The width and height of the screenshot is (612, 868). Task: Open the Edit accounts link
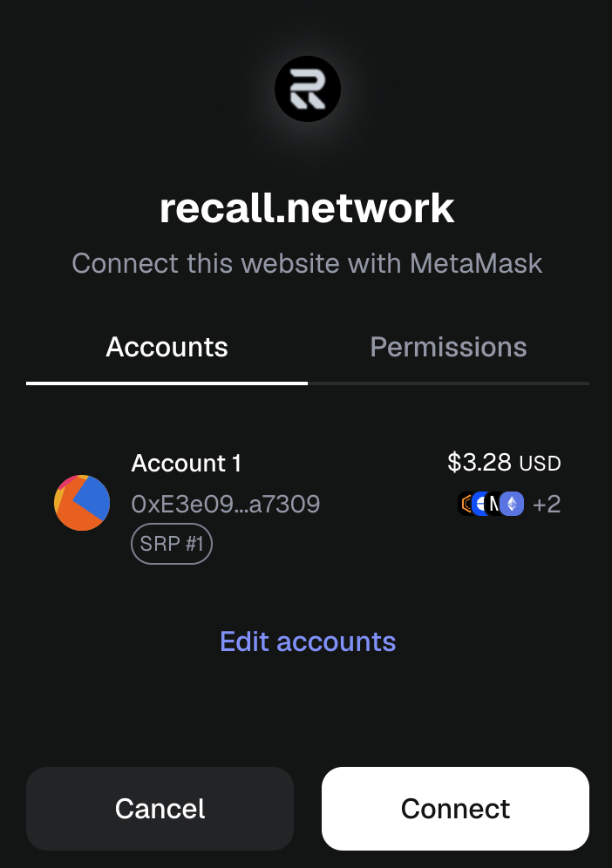[308, 641]
